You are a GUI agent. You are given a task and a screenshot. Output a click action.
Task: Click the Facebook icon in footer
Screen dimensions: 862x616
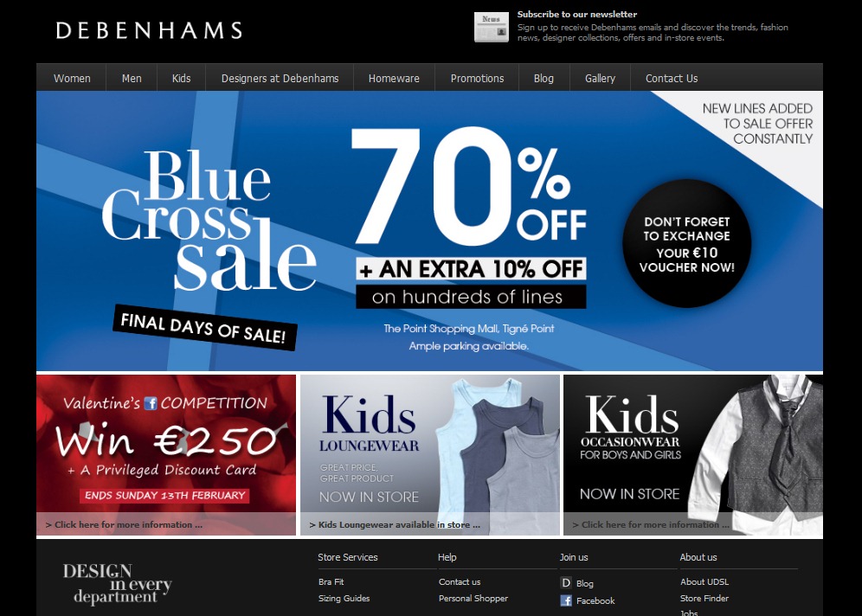566,600
